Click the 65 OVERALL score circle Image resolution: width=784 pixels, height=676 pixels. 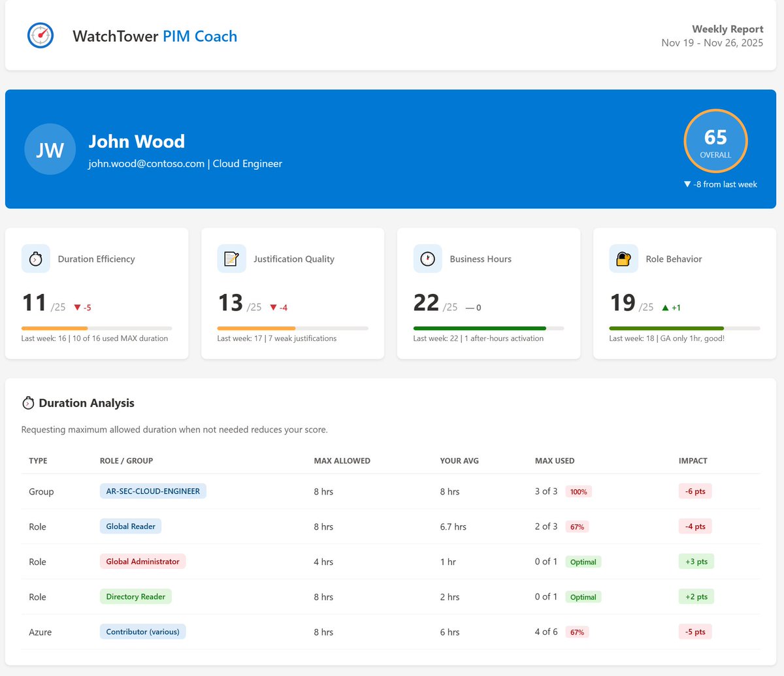(715, 140)
